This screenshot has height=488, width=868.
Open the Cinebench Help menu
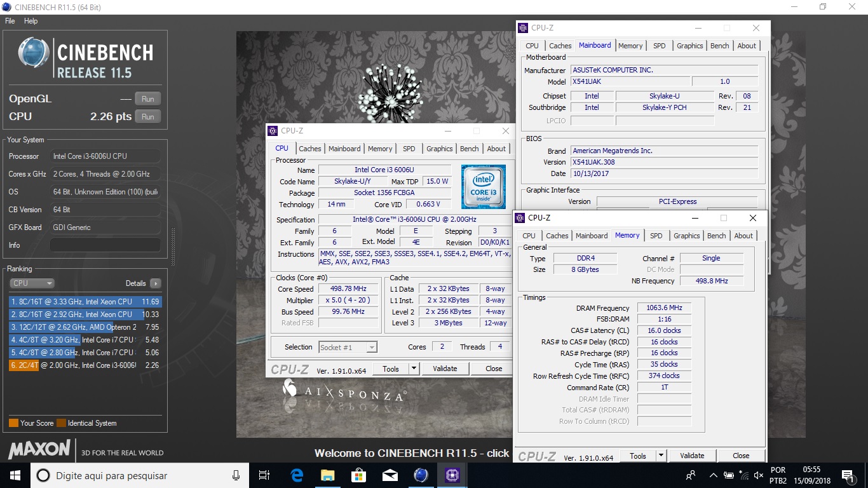pyautogui.click(x=31, y=21)
